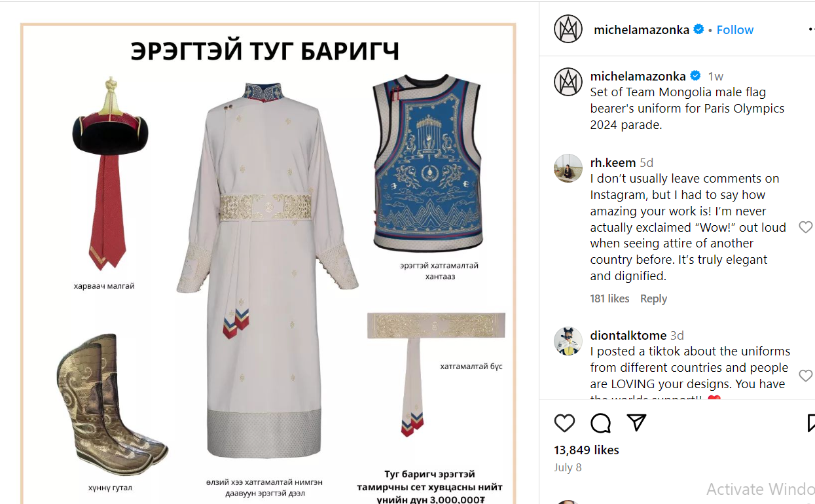This screenshot has height=504, width=815.
Task: Open rh.keem's profile picture
Action: click(568, 168)
